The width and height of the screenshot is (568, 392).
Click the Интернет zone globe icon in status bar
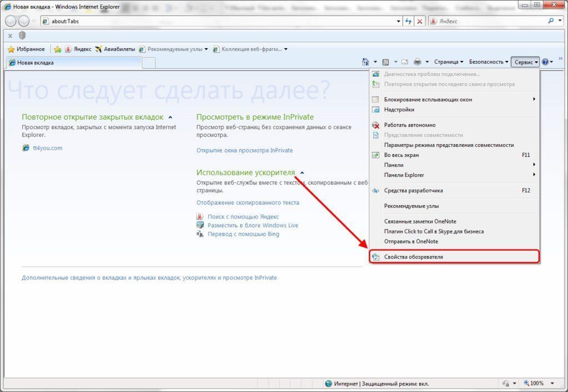point(328,383)
